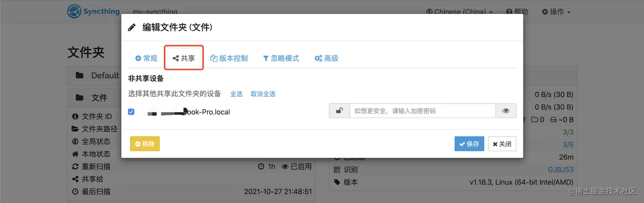This screenshot has height=203, width=644.
Task: Open the 版本控制 versioning tab
Action: pyautogui.click(x=229, y=58)
